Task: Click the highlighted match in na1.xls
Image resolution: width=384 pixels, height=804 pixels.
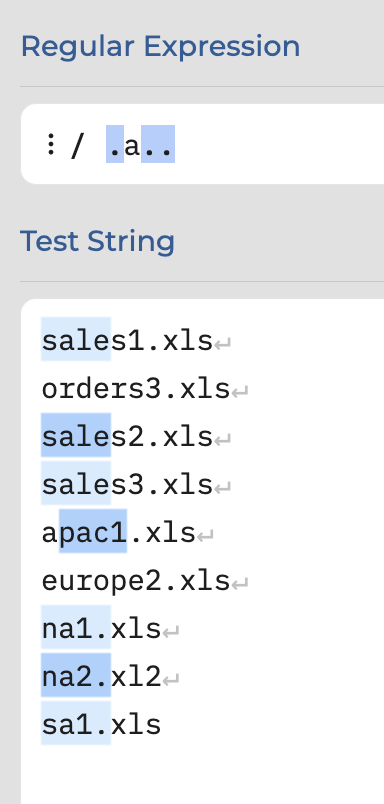Action: [x=76, y=628]
